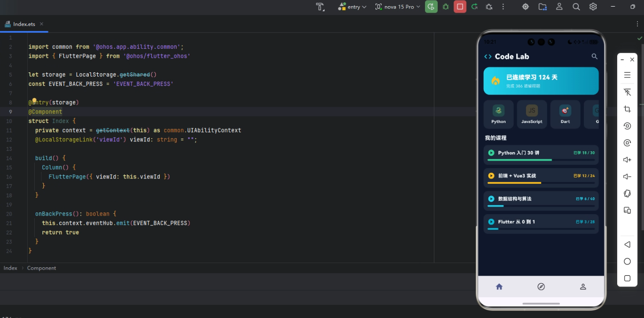Click the emulator multi-device icon
Image resolution: width=644 pixels, height=318 pixels.
click(627, 210)
